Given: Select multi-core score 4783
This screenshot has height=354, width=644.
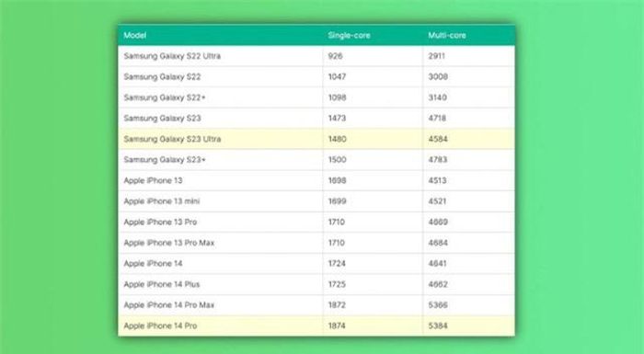Looking at the screenshot, I should point(437,160).
